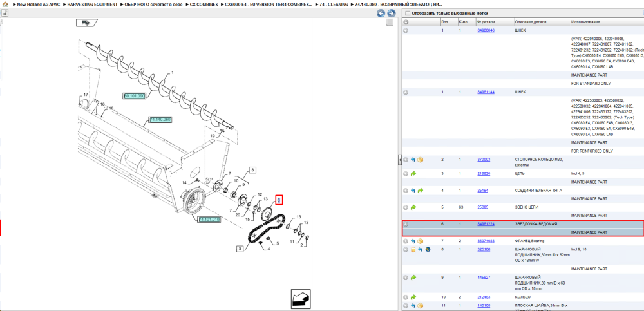Open part number link 84981224
Viewport: 644px width, 311px height.
click(486, 224)
